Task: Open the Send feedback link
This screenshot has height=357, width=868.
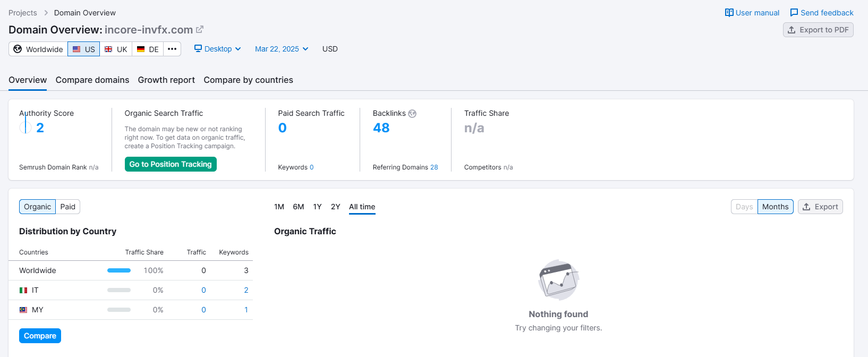Action: tap(822, 13)
